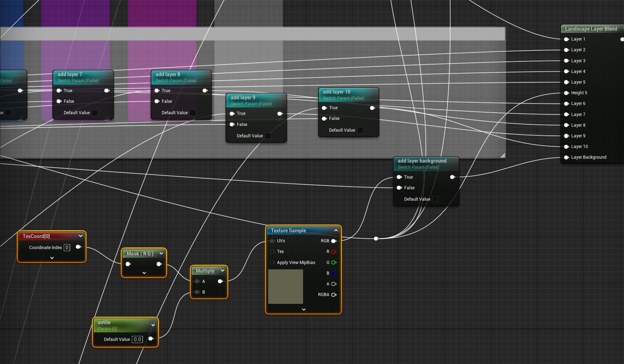Select the add layer 8 node title
This screenshot has width=624, height=364.
(x=168, y=74)
